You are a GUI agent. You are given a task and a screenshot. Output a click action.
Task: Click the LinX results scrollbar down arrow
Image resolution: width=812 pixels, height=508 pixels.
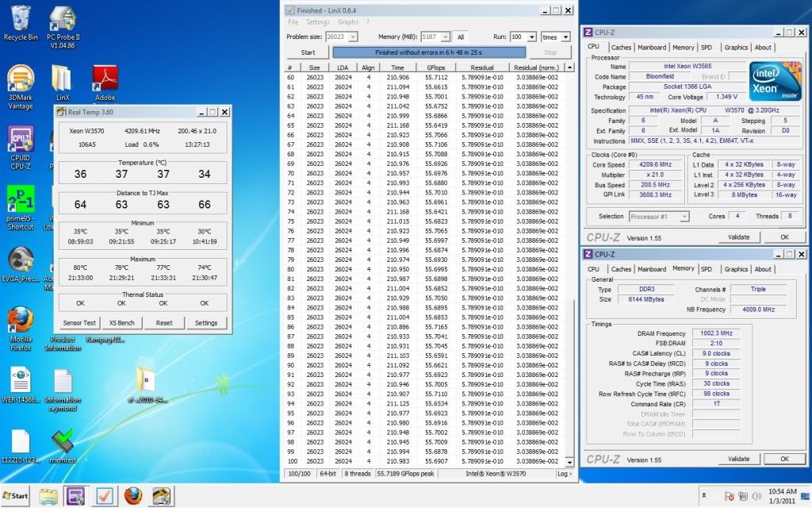pos(569,461)
